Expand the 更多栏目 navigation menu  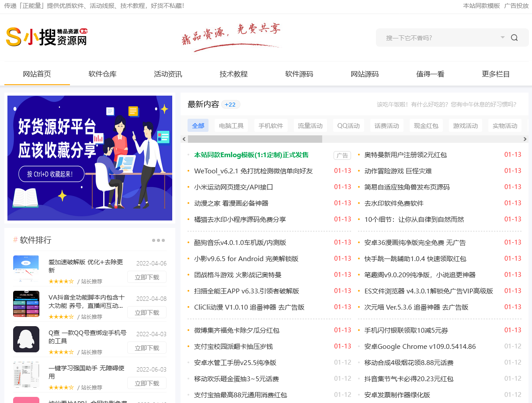pyautogui.click(x=495, y=74)
